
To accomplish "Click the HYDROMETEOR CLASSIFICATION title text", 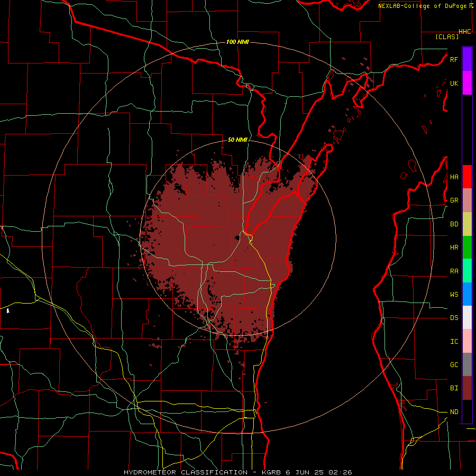I will pyautogui.click(x=186, y=472).
